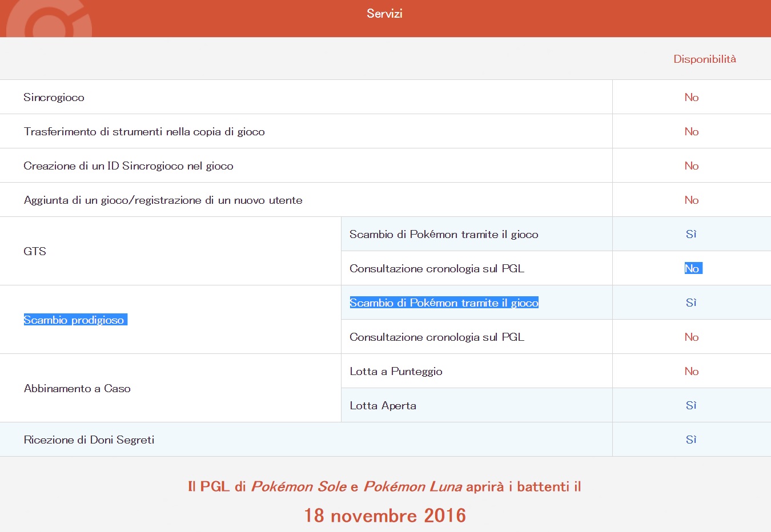Image resolution: width=771 pixels, height=532 pixels.
Task: Select Scambio prodigioso 'Consultazione cronologia sul PGL'
Action: (x=437, y=337)
